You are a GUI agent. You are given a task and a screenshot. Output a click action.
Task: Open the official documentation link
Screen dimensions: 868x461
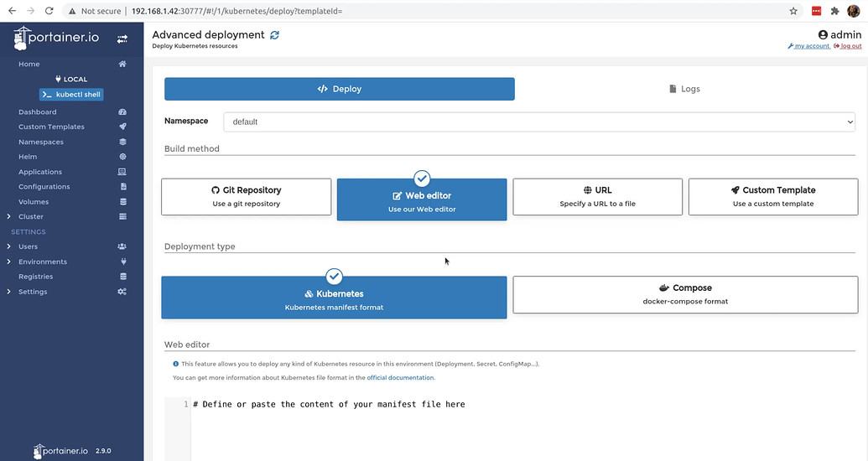tap(400, 377)
